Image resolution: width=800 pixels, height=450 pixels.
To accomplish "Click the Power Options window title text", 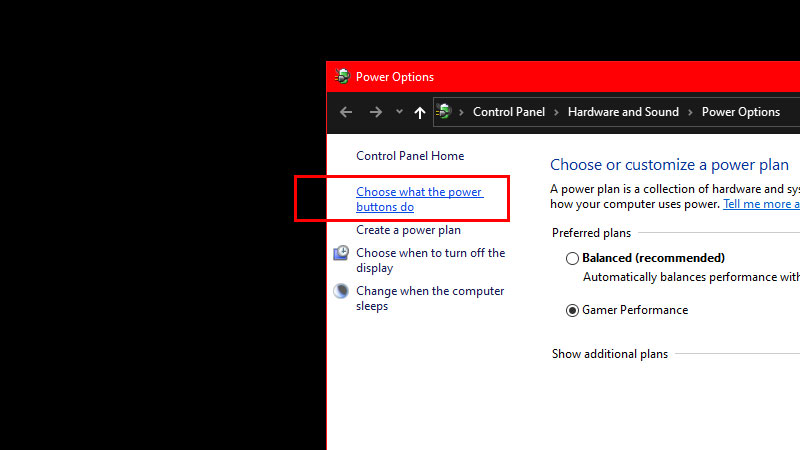I will coord(395,77).
